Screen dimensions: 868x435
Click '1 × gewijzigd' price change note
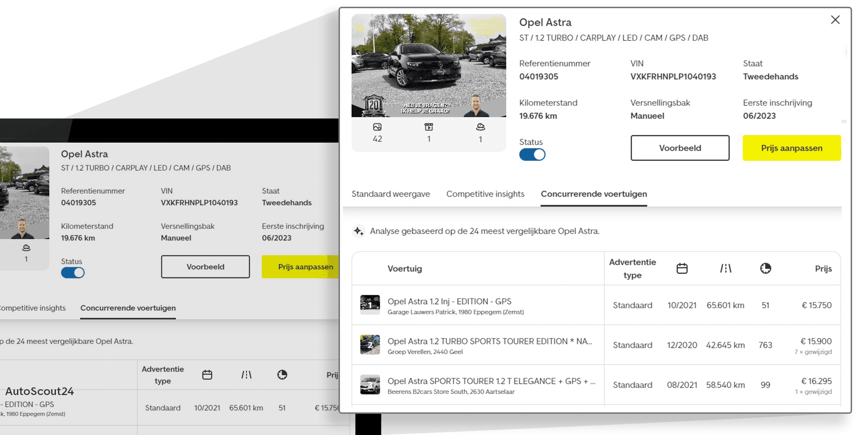pyautogui.click(x=813, y=392)
